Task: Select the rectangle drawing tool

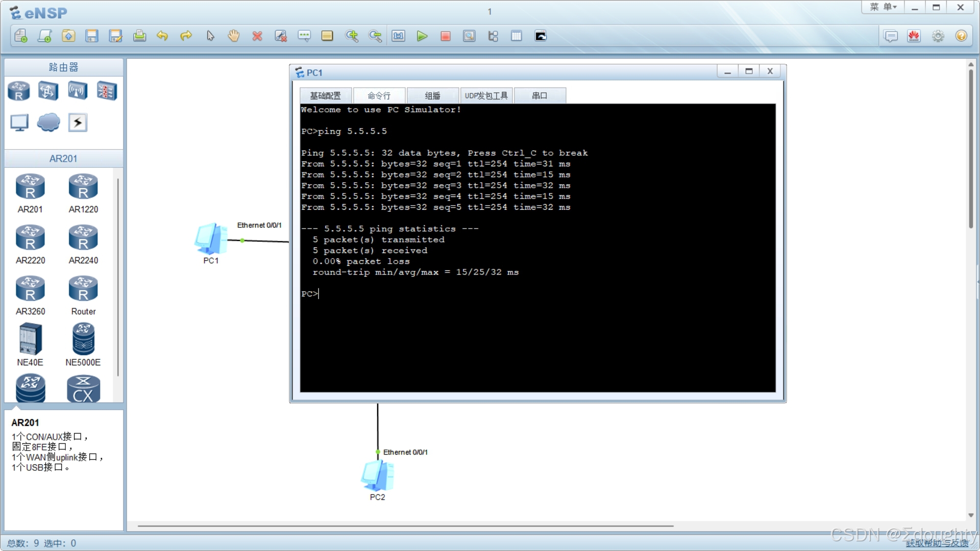Action: pos(327,36)
